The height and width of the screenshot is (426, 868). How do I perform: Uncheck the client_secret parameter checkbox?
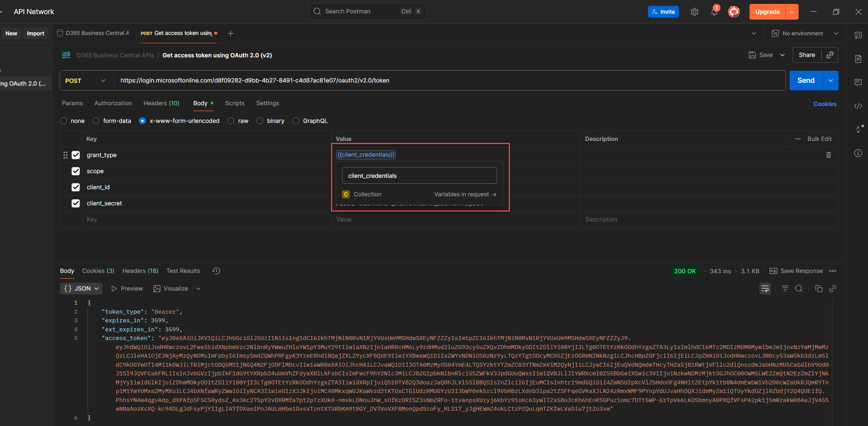[76, 203]
